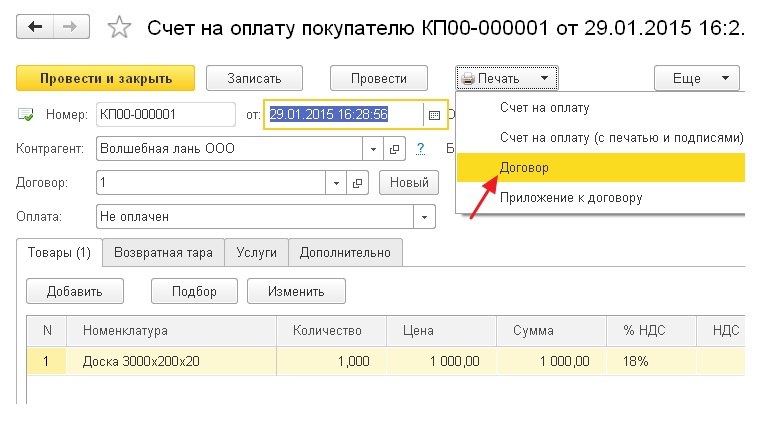The width and height of the screenshot is (771, 421).
Task: Select the Доска 3000х200х20 table row
Action: (x=386, y=361)
